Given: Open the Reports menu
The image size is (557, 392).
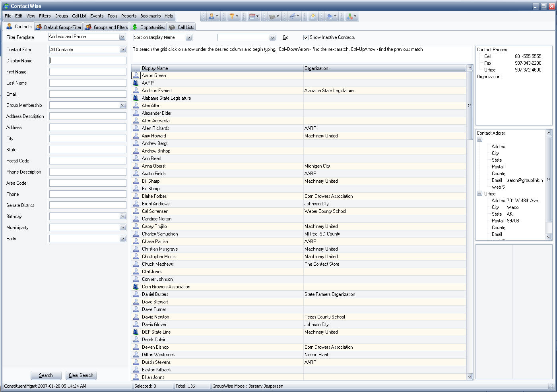Looking at the screenshot, I should coord(129,16).
